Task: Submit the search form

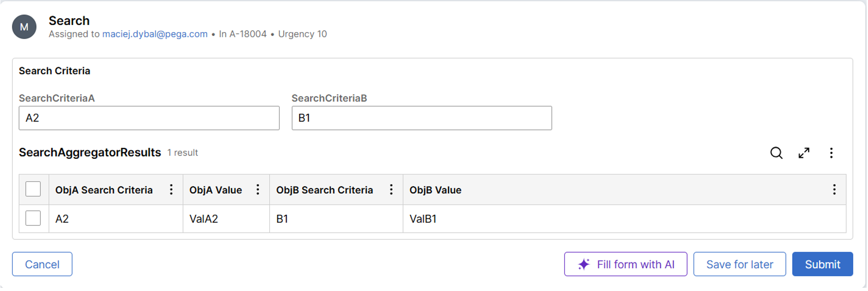Action: (x=823, y=265)
